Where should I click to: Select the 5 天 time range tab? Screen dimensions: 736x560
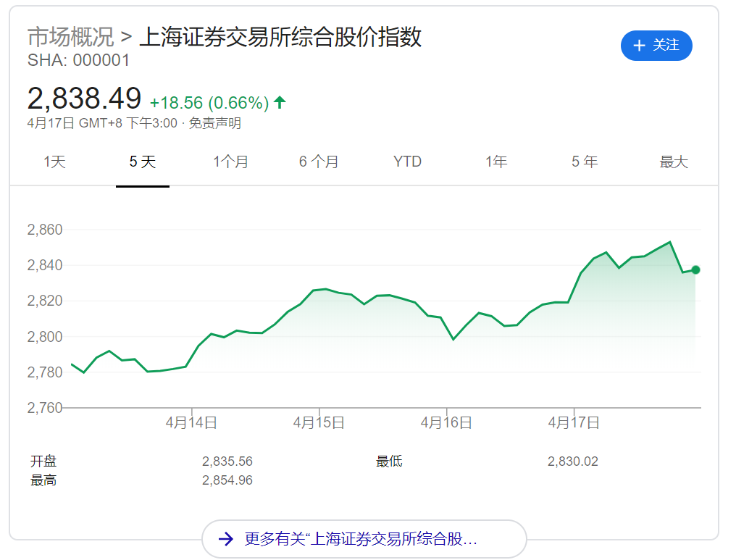[143, 162]
